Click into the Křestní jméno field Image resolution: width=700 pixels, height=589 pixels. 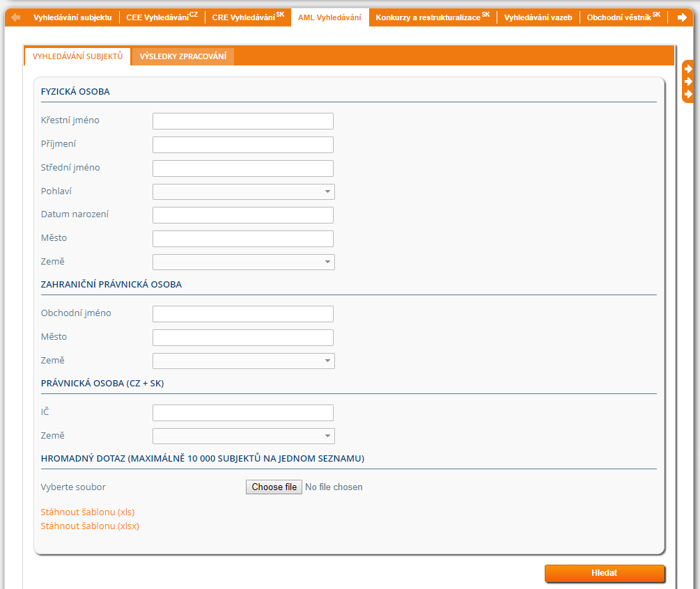pos(243,121)
